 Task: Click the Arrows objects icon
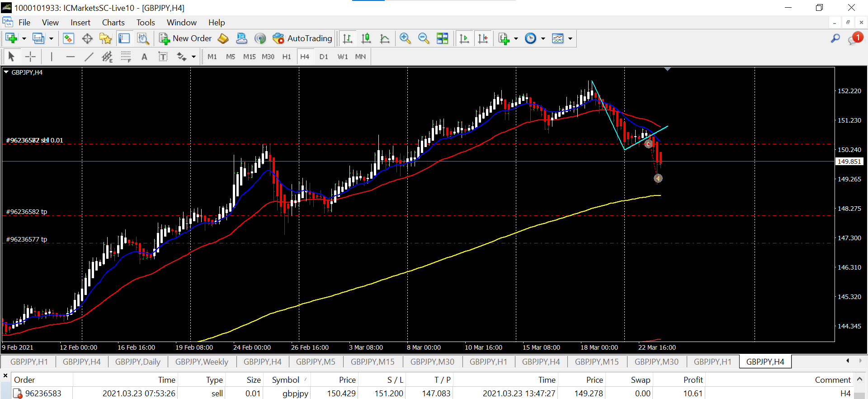[x=182, y=57]
